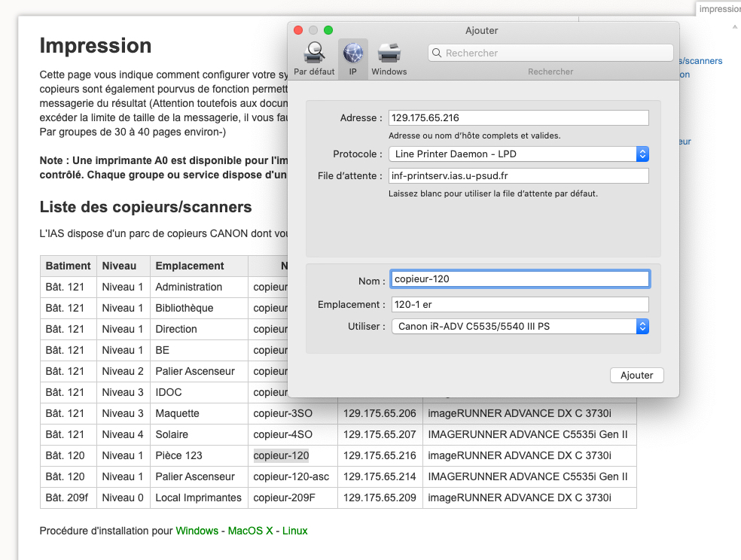741x560 pixels.
Task: Click the copieur-120-asc name cell
Action: coord(291,477)
